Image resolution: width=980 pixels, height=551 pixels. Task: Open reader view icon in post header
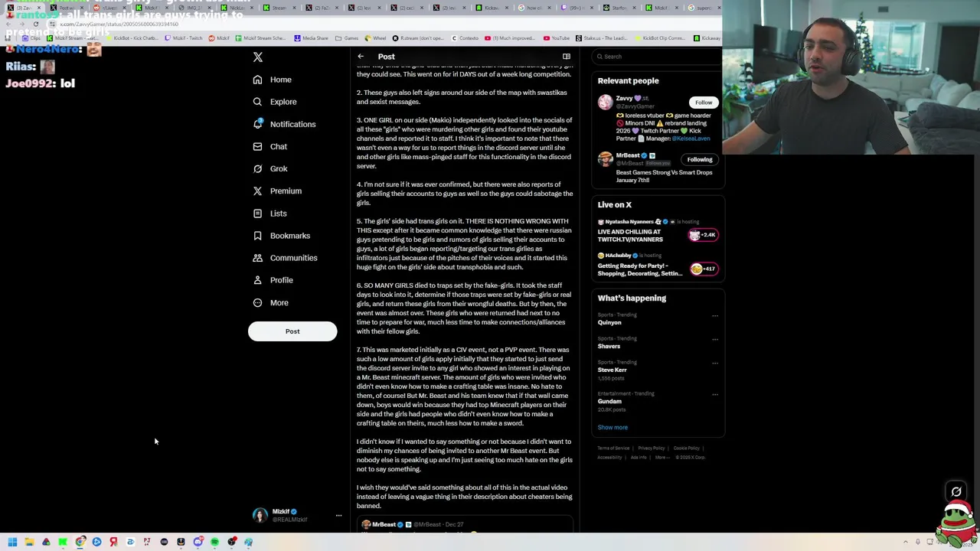tap(567, 57)
